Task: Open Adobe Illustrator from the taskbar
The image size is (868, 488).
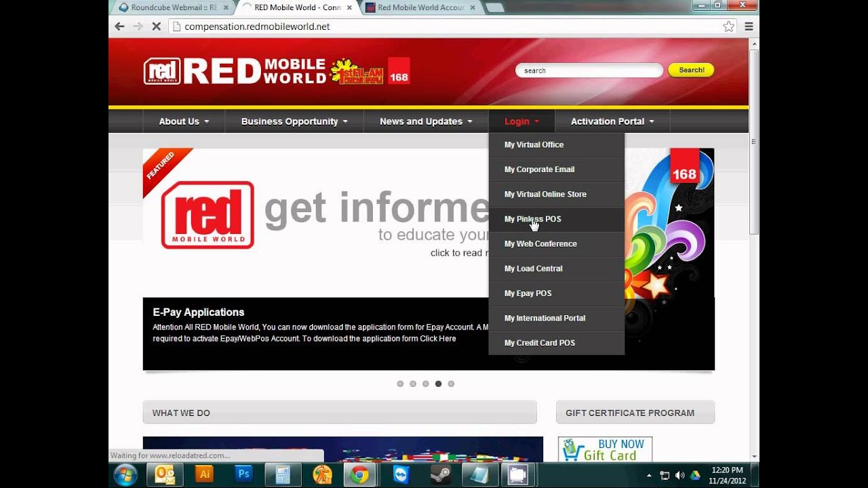Action: [x=204, y=474]
